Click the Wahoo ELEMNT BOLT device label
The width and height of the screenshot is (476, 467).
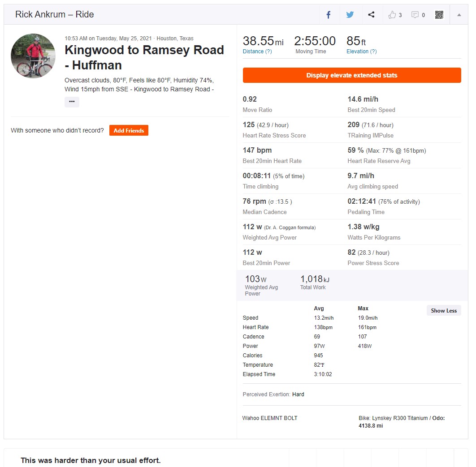tap(270, 418)
